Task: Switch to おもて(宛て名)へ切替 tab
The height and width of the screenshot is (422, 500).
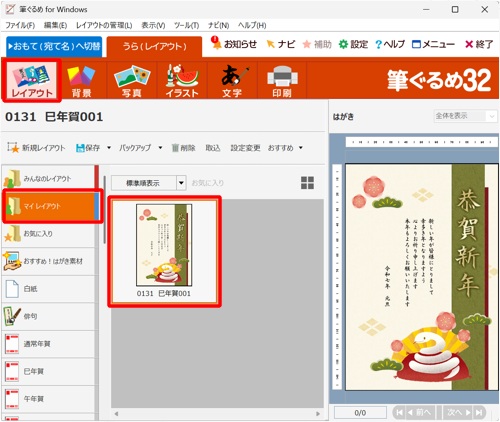Action: pos(54,46)
